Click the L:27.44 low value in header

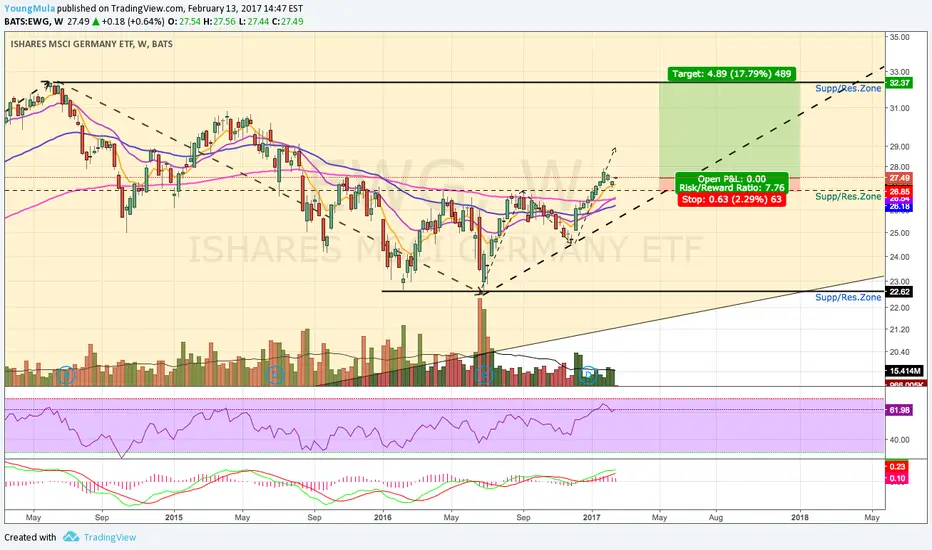[x=254, y=21]
